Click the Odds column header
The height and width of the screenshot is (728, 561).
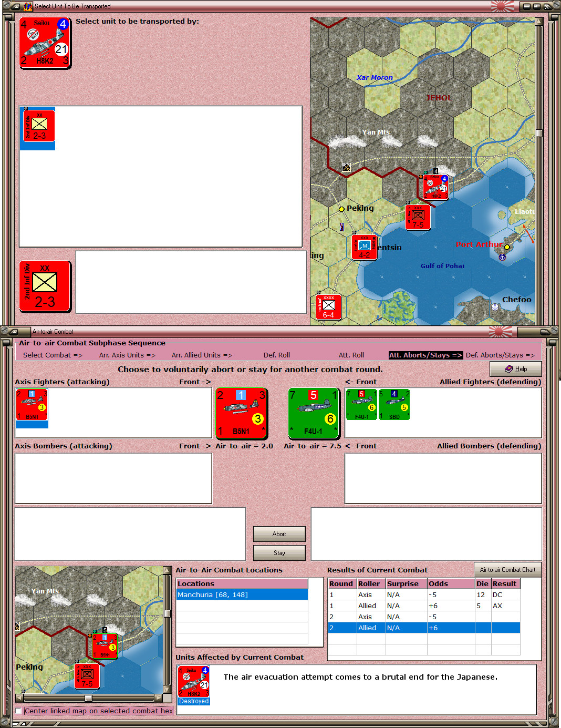click(x=451, y=583)
